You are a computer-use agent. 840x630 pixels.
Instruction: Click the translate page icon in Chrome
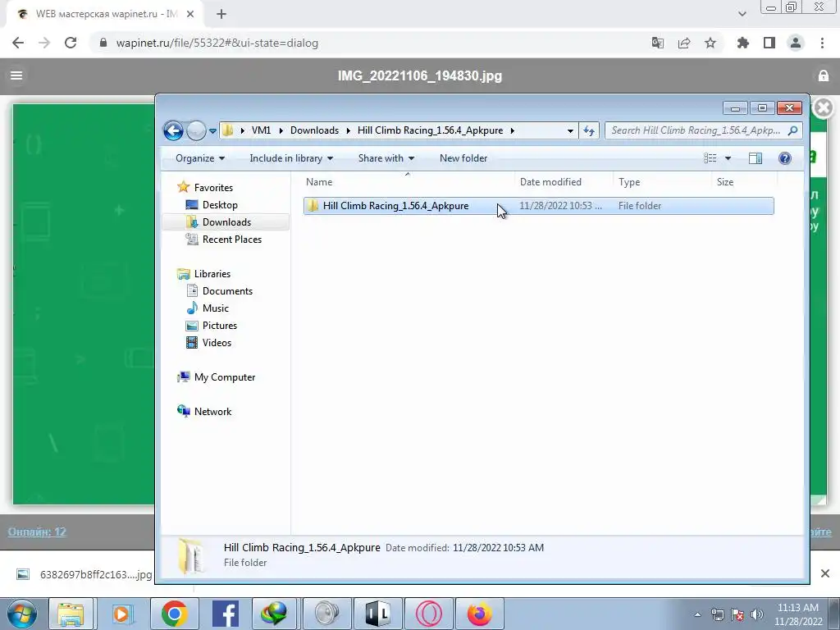(658, 43)
